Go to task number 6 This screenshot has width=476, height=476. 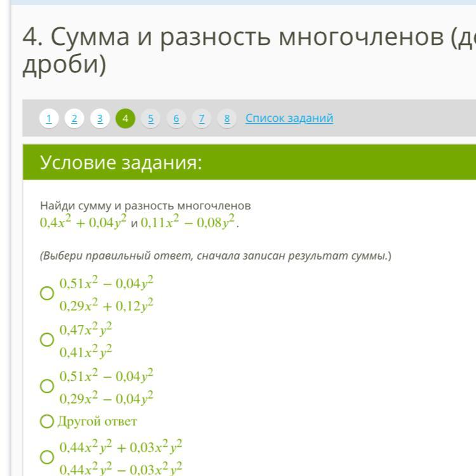(176, 119)
